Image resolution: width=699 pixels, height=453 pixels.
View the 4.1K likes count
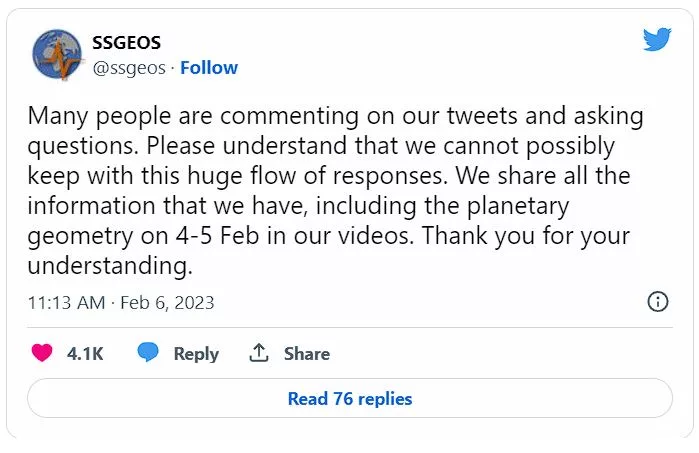[85, 354]
